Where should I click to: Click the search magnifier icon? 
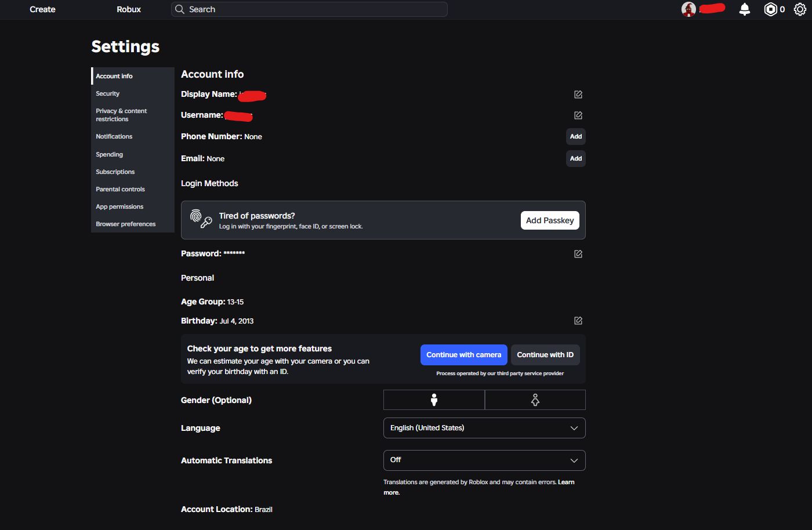pyautogui.click(x=180, y=9)
